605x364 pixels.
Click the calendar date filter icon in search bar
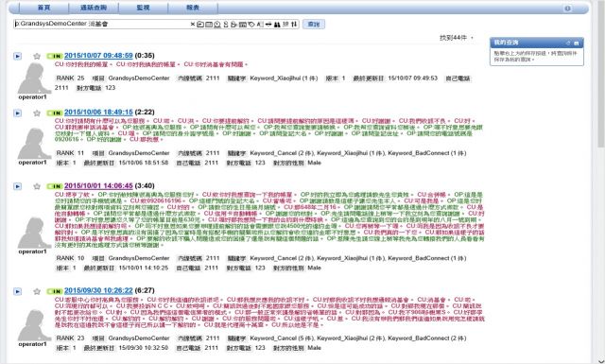[209, 25]
